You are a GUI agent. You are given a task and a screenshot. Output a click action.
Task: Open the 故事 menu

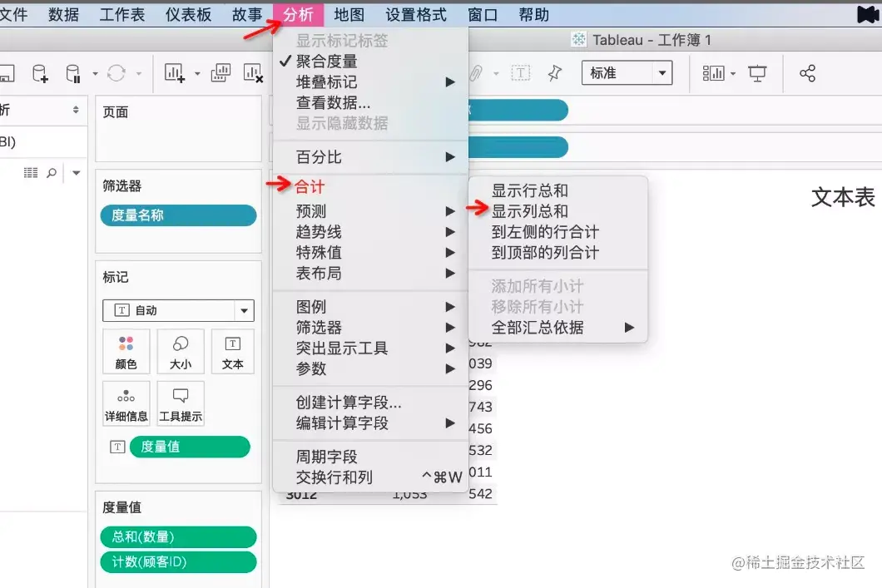pyautogui.click(x=247, y=15)
